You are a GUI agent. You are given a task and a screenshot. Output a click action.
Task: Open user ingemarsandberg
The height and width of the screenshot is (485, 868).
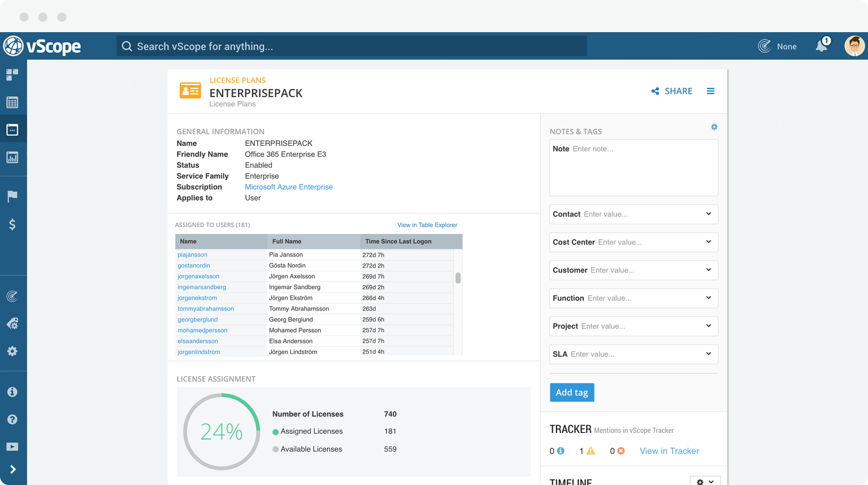(202, 287)
